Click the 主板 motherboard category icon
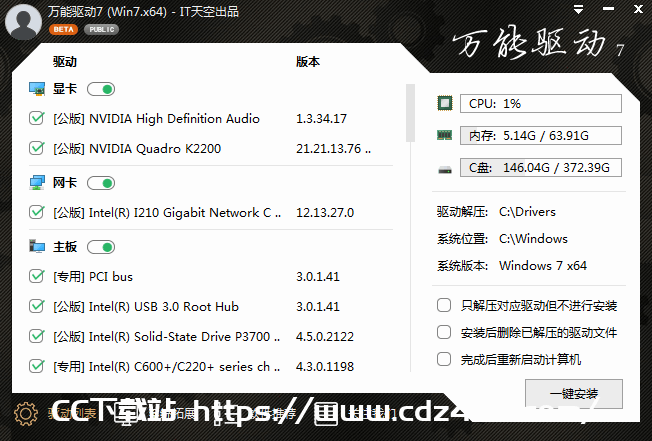The image size is (652, 441). point(37,246)
